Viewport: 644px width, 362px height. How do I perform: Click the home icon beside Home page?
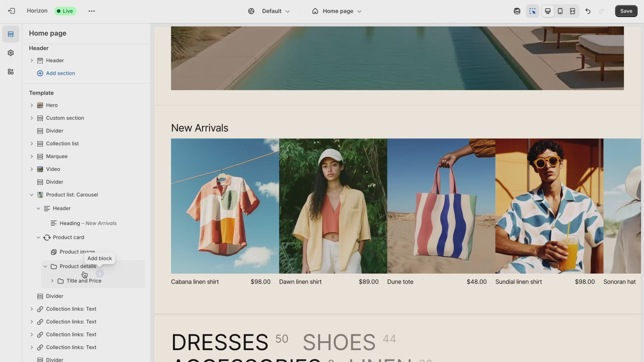click(x=315, y=11)
